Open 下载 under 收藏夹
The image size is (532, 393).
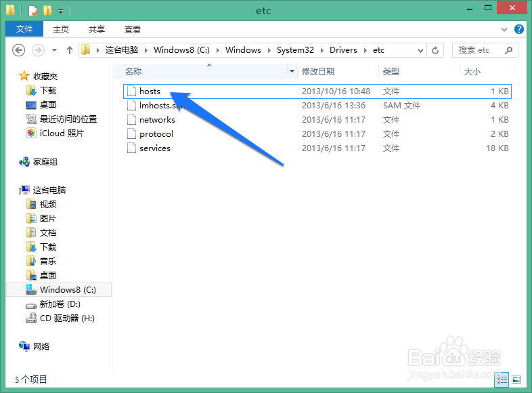(x=41, y=91)
